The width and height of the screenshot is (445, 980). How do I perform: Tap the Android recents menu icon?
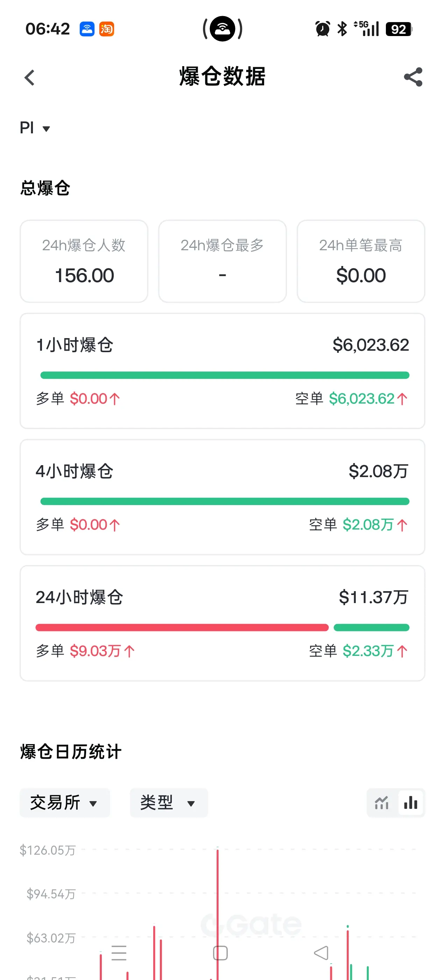pos(119,953)
